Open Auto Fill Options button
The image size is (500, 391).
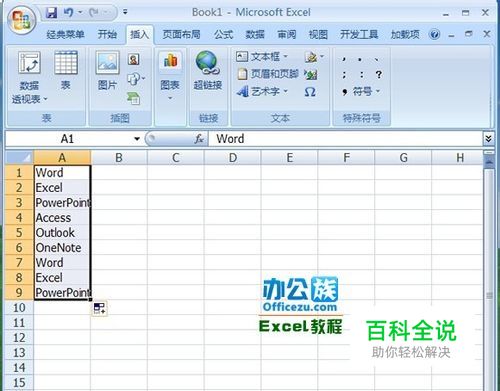pos(99,309)
